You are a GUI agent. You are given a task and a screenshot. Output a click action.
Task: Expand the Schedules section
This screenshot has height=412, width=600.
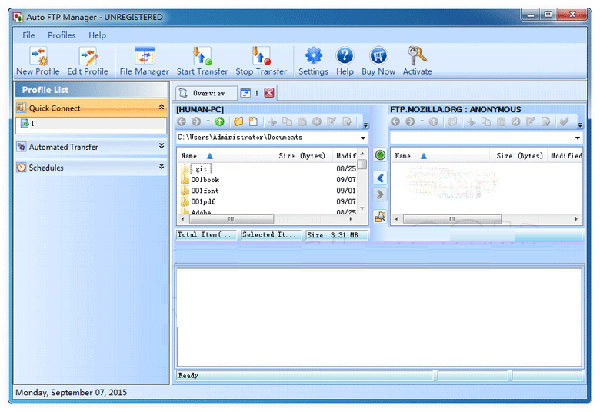pos(161,167)
